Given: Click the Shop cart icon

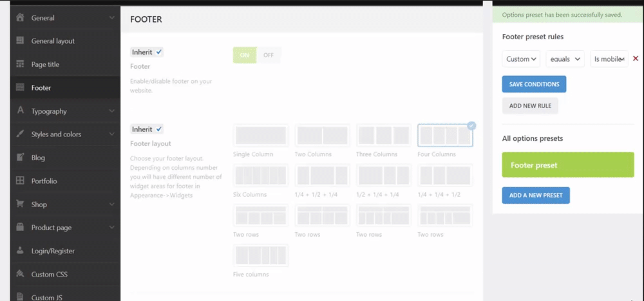Looking at the screenshot, I should tap(20, 204).
